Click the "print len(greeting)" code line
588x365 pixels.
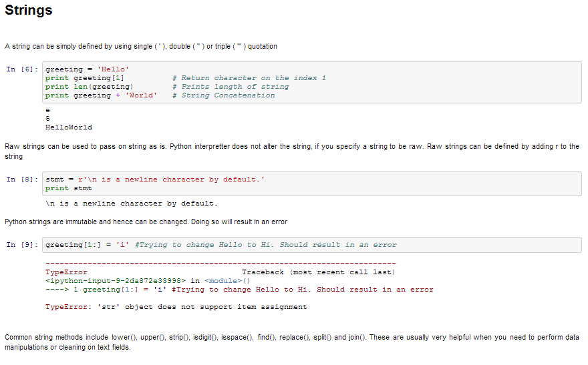click(89, 87)
